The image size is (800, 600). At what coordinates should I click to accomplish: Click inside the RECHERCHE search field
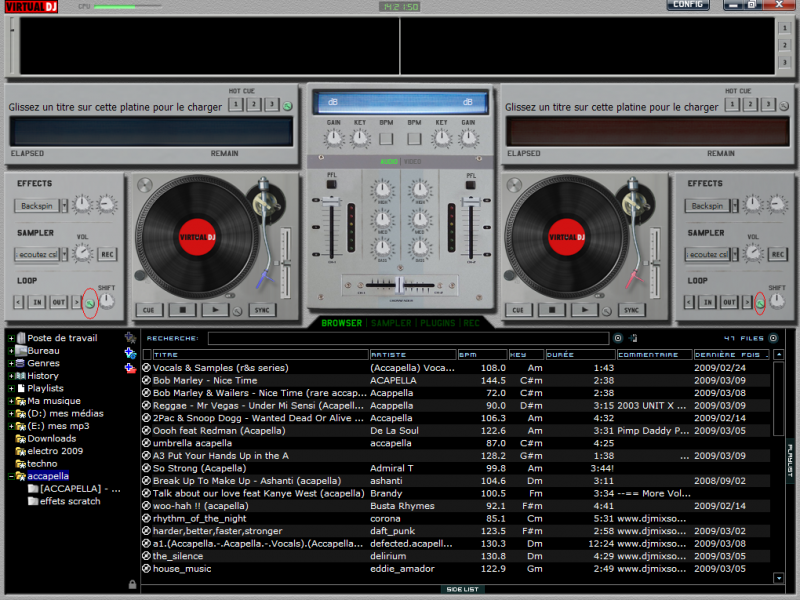(x=400, y=337)
